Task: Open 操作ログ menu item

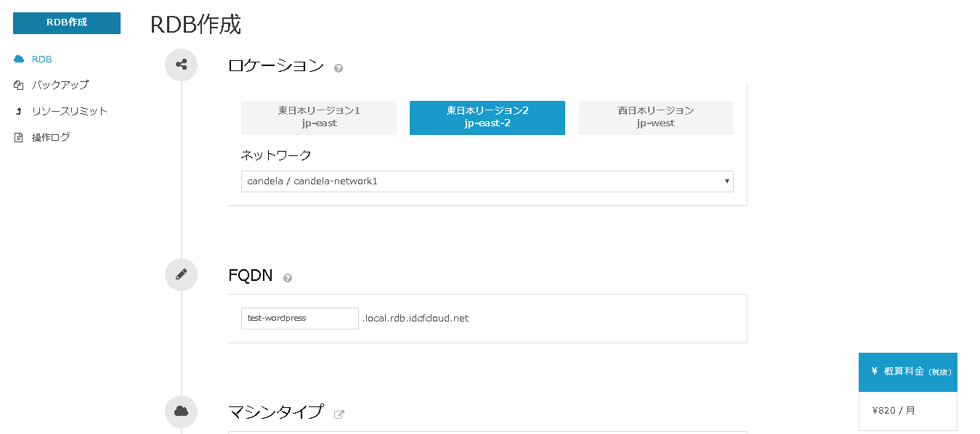Action: (x=51, y=137)
